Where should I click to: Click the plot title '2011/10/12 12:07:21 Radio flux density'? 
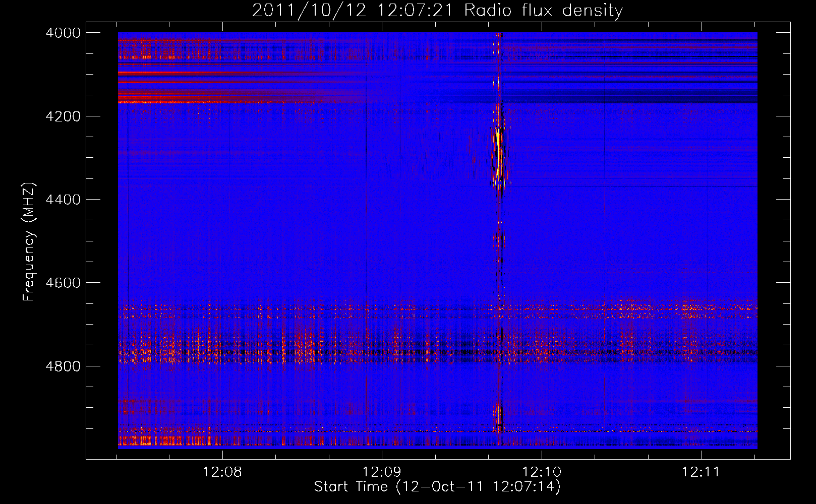click(x=437, y=11)
